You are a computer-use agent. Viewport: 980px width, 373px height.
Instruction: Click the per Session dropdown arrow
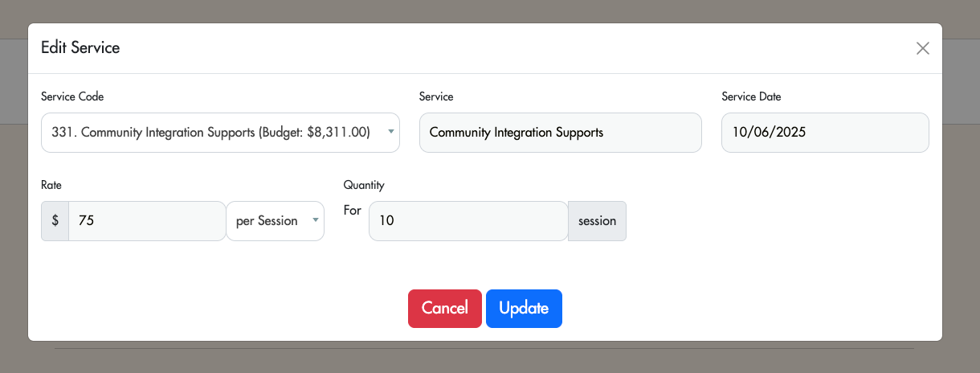pos(315,220)
